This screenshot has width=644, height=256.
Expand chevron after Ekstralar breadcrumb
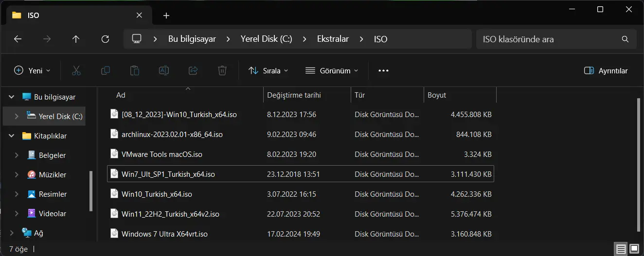[x=361, y=39]
